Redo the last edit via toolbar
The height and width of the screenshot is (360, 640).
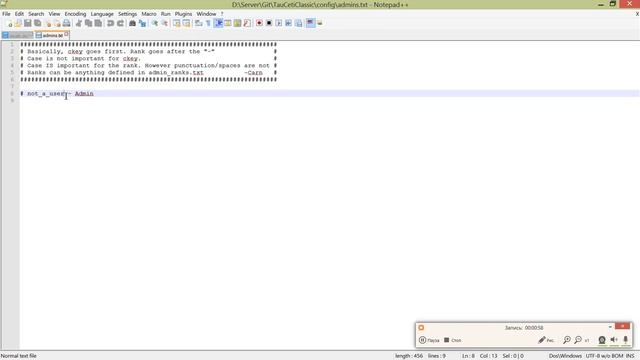(120, 23)
